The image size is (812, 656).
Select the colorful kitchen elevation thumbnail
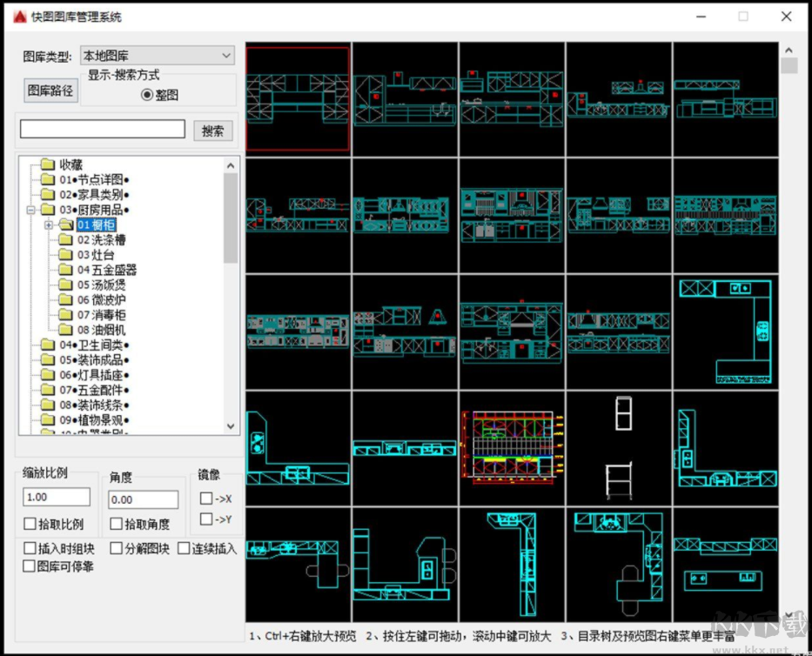coord(513,446)
